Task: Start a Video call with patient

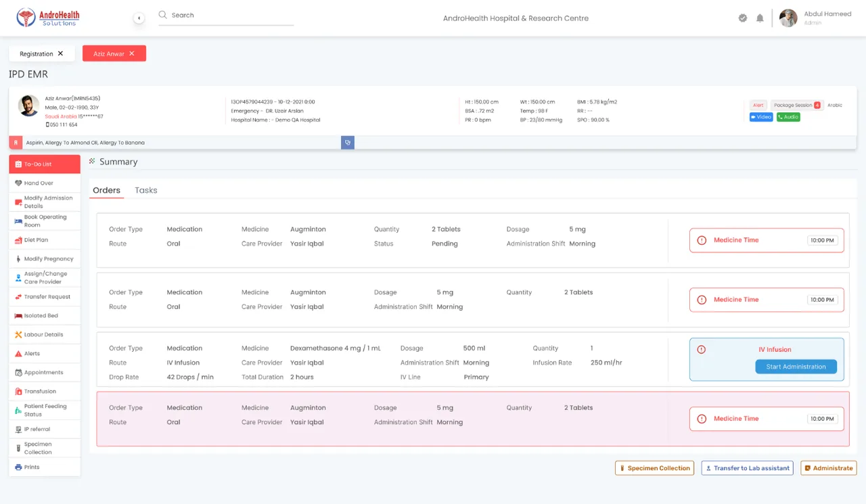Action: 761,117
